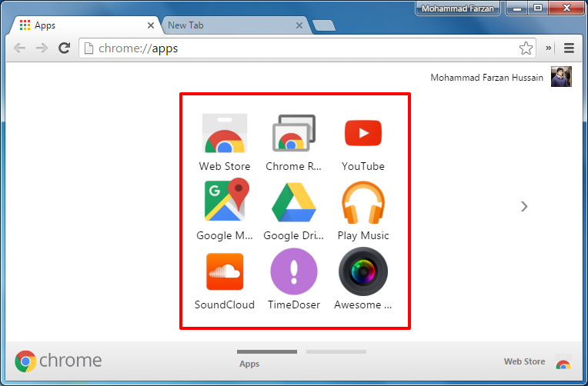Bookmark this page with the star
The width and height of the screenshot is (588, 386).
point(526,48)
